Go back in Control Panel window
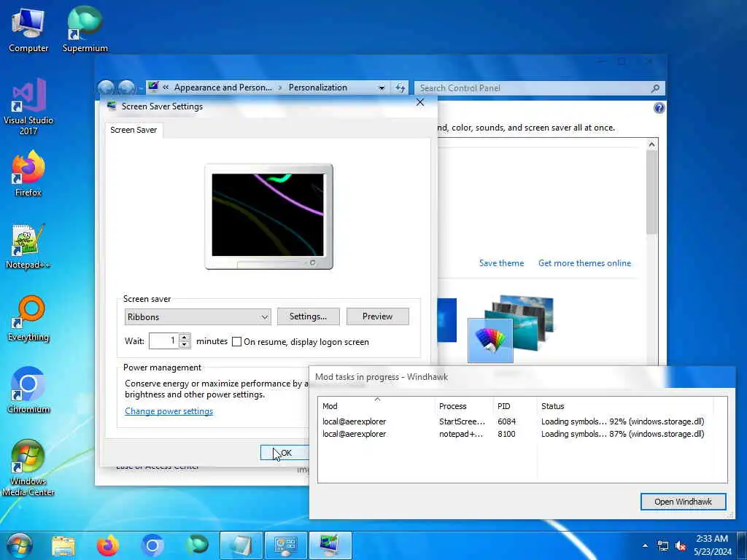This screenshot has height=560, width=747. click(x=106, y=87)
